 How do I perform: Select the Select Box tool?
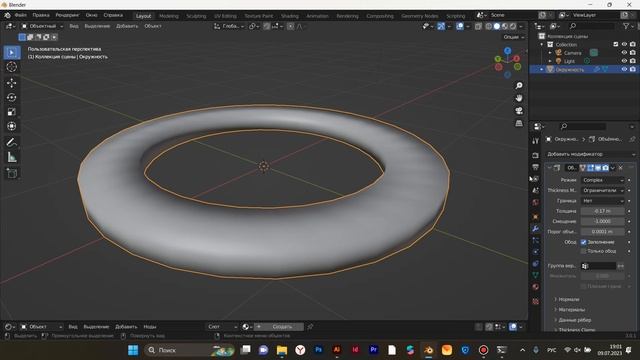11,53
